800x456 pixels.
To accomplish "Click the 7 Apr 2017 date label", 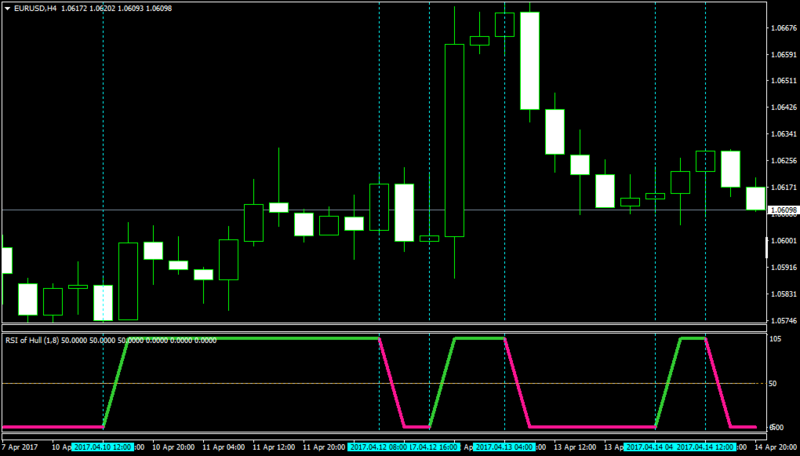I will click(x=22, y=447).
